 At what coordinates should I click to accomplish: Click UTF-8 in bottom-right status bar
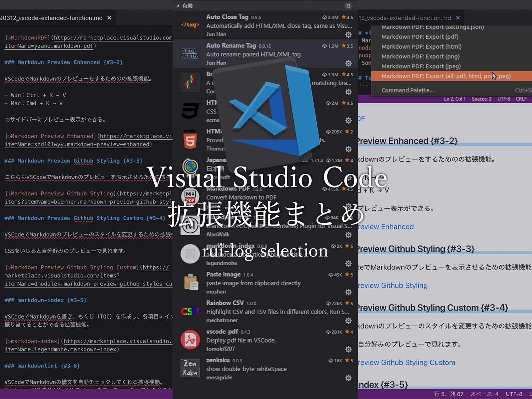coord(514,394)
